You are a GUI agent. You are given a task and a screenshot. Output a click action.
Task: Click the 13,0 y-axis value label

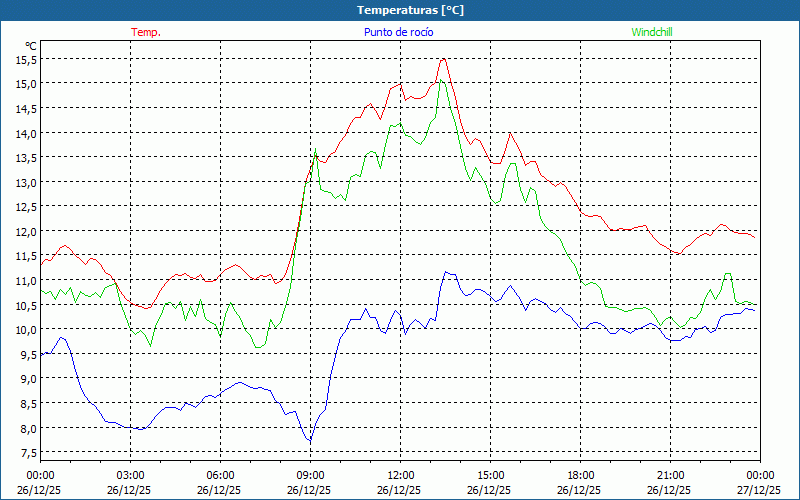click(26, 182)
